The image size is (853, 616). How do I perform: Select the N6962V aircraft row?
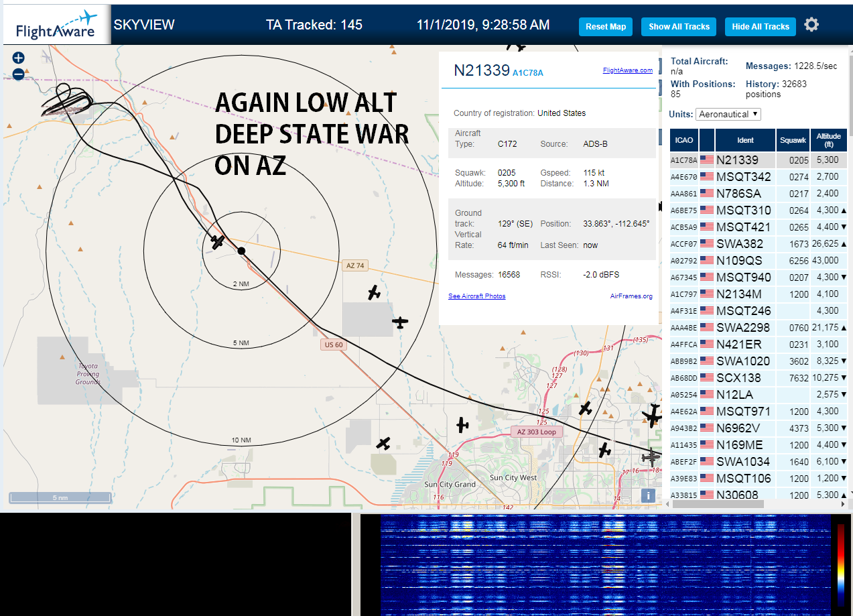click(759, 428)
